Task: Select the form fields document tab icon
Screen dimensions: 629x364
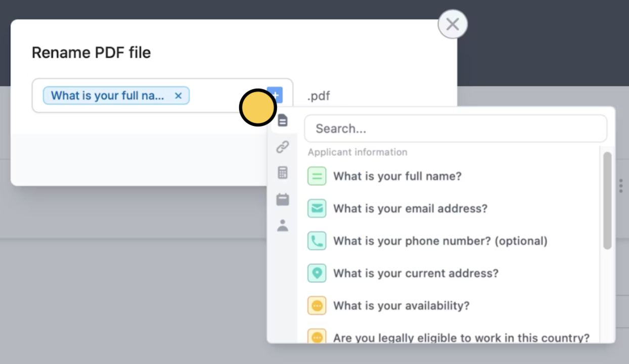Action: (x=283, y=120)
